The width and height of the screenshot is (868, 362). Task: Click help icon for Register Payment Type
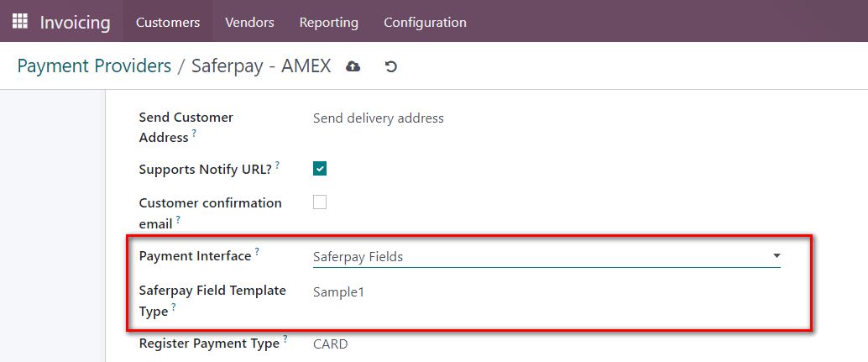(285, 339)
